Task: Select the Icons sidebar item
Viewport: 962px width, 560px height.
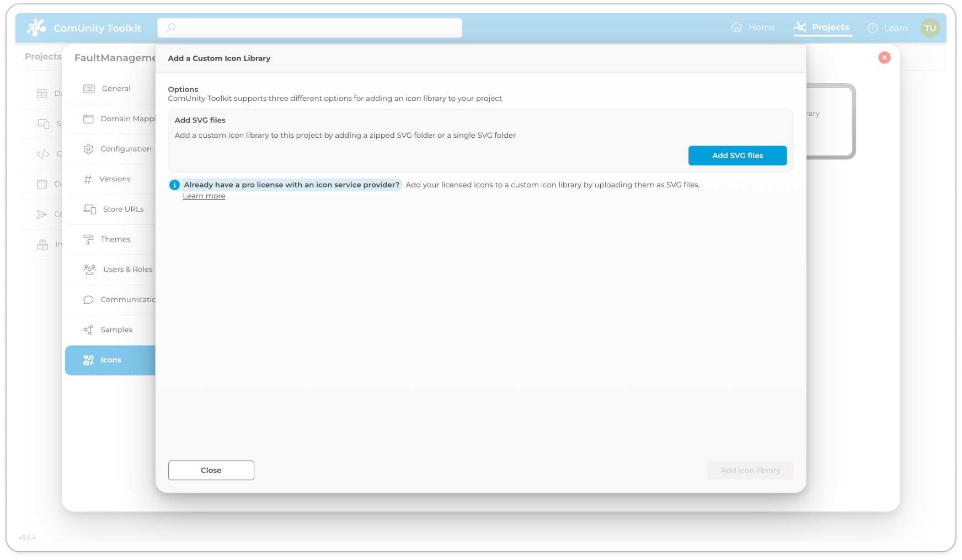Action: point(110,360)
